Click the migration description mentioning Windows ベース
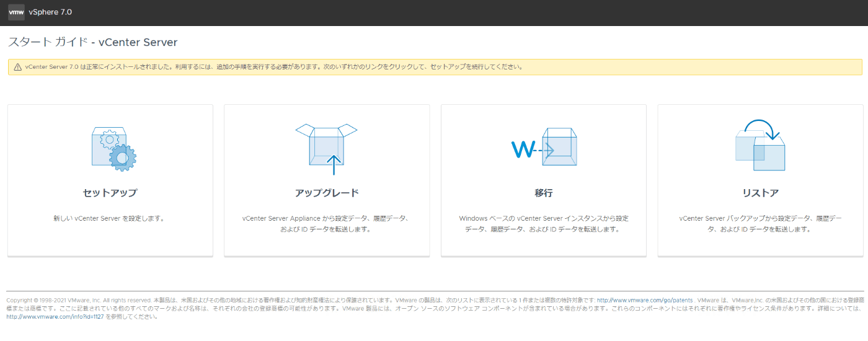The width and height of the screenshot is (868, 341). [544, 224]
